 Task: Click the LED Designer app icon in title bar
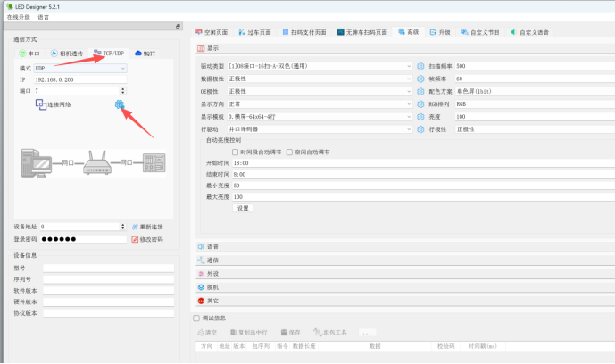tap(10, 6)
